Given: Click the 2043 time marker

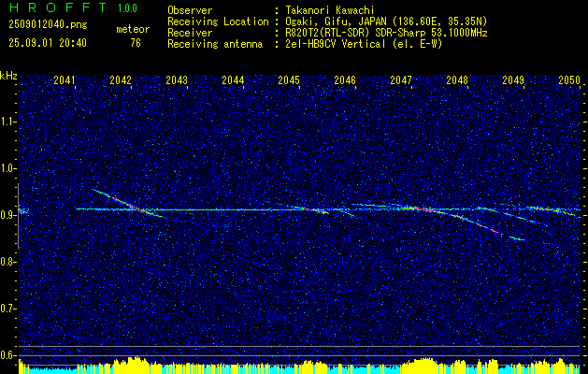Looking at the screenshot, I should pyautogui.click(x=177, y=80).
